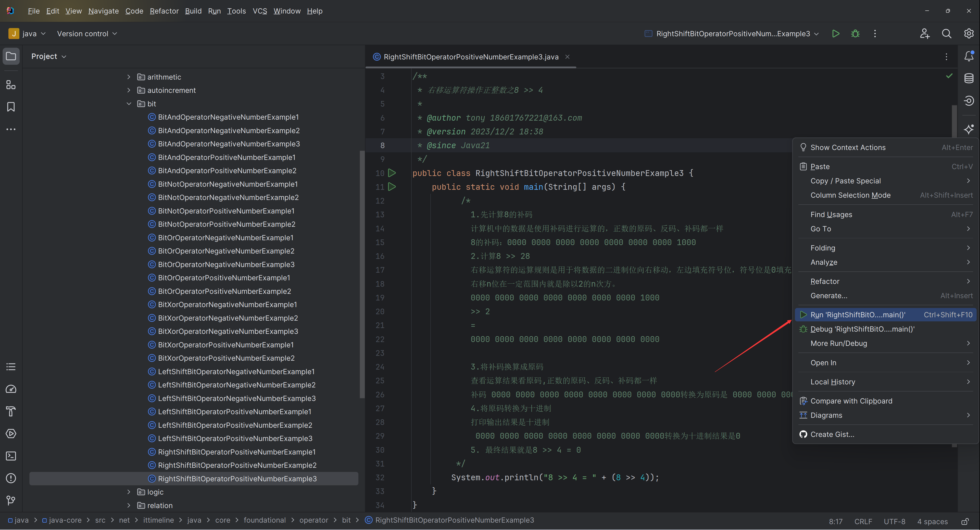Choose Show Context Actions from context menu
Viewport: 980px width, 530px height.
[x=885, y=147]
